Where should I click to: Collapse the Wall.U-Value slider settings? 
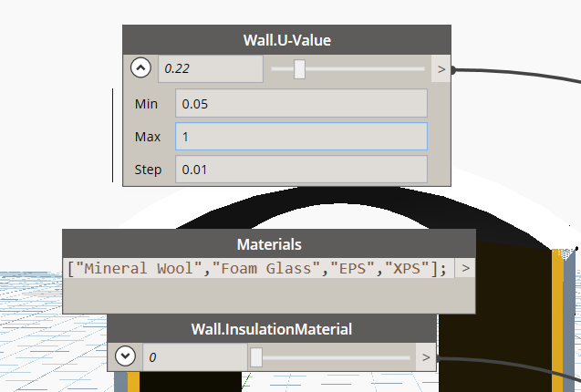(x=140, y=68)
